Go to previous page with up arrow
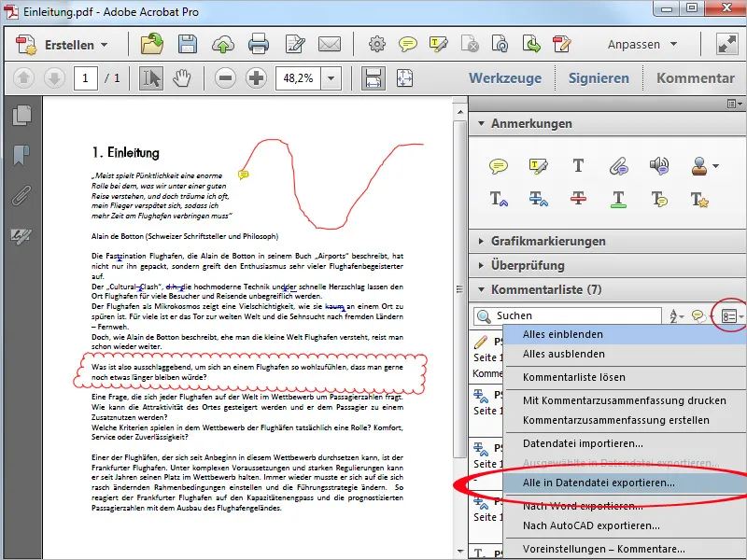The width and height of the screenshot is (747, 560). pos(23,77)
